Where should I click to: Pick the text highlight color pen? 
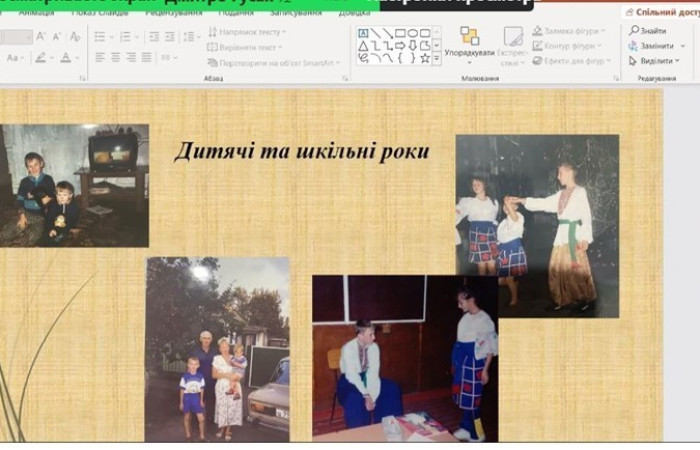(41, 57)
